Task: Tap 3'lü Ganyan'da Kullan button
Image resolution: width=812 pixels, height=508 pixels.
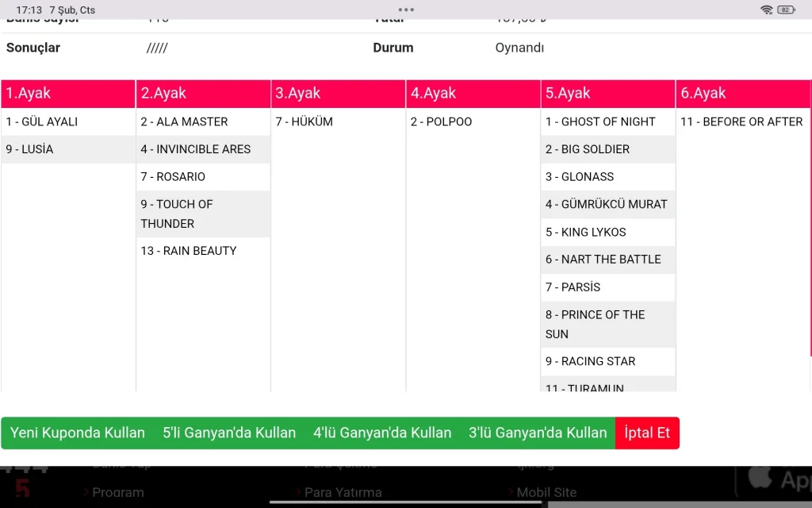Action: [538, 433]
